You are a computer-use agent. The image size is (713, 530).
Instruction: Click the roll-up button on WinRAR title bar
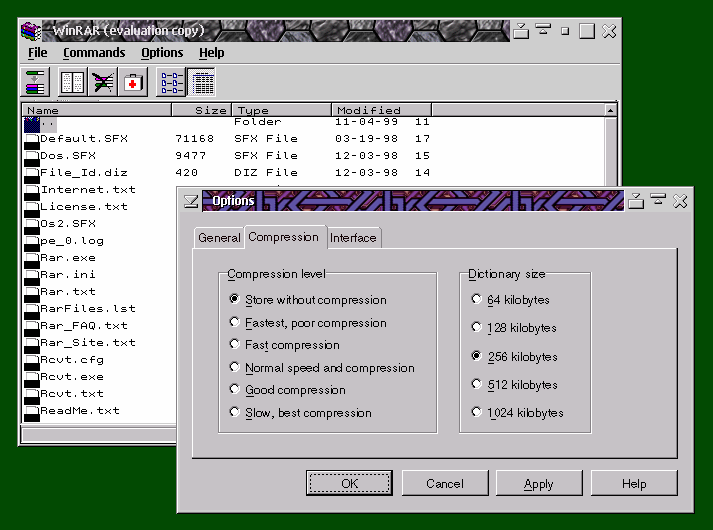click(x=543, y=30)
